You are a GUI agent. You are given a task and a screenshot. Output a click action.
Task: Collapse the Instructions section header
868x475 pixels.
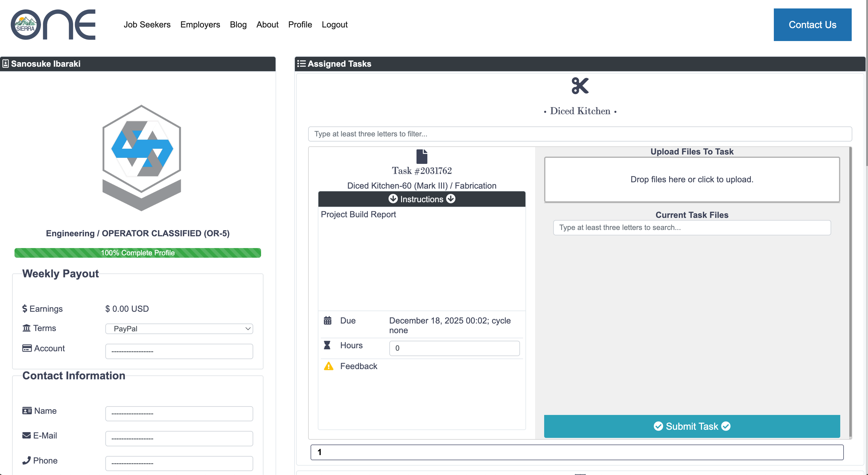pyautogui.click(x=422, y=199)
